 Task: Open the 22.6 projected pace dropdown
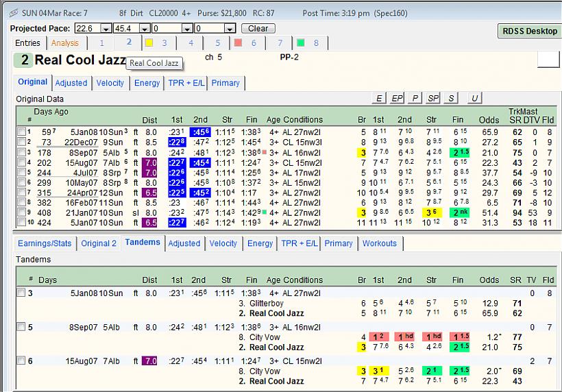coord(106,28)
